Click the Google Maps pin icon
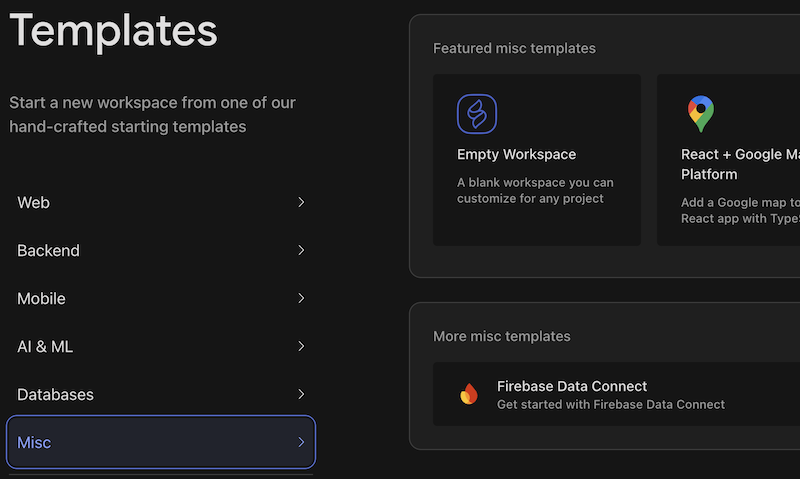Image resolution: width=800 pixels, height=479 pixels. 701,114
